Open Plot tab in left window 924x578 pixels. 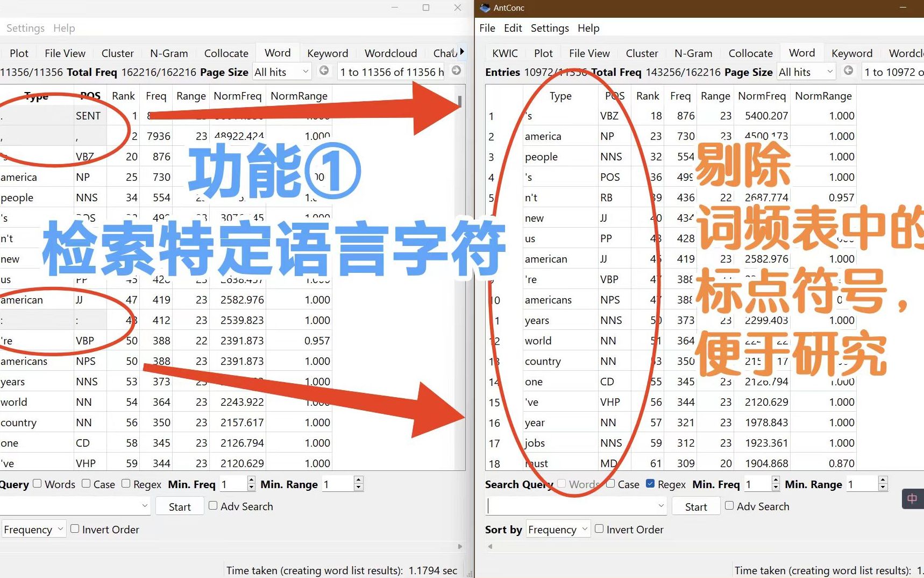tap(19, 53)
